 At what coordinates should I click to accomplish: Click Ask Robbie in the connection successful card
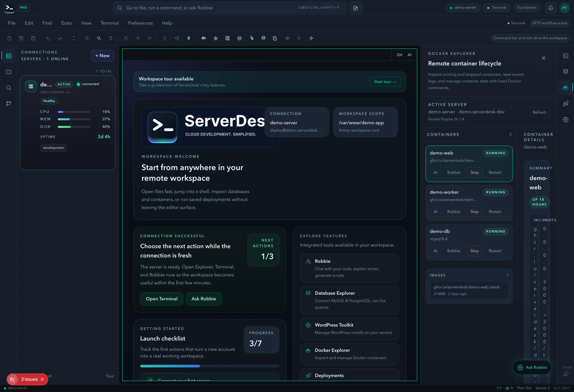(x=204, y=299)
